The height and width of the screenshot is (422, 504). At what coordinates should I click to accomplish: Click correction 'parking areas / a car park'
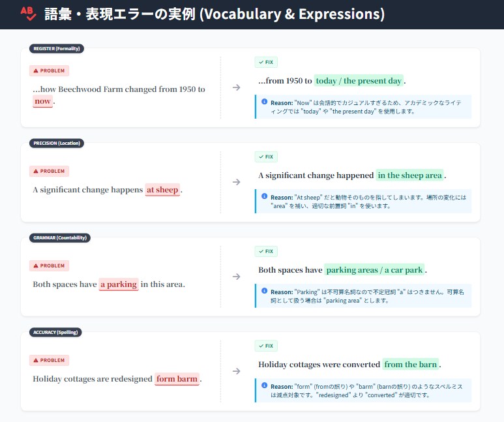tap(374, 270)
